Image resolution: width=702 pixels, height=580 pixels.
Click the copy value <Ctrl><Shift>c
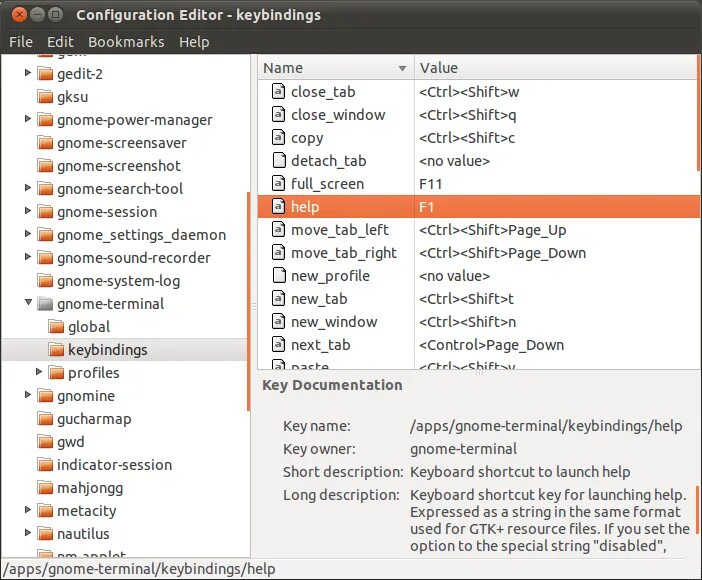coord(467,138)
